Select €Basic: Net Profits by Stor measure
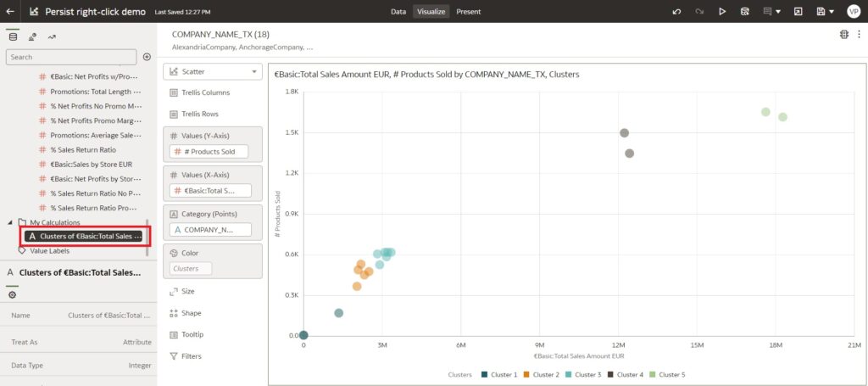The image size is (868, 386). coord(95,179)
